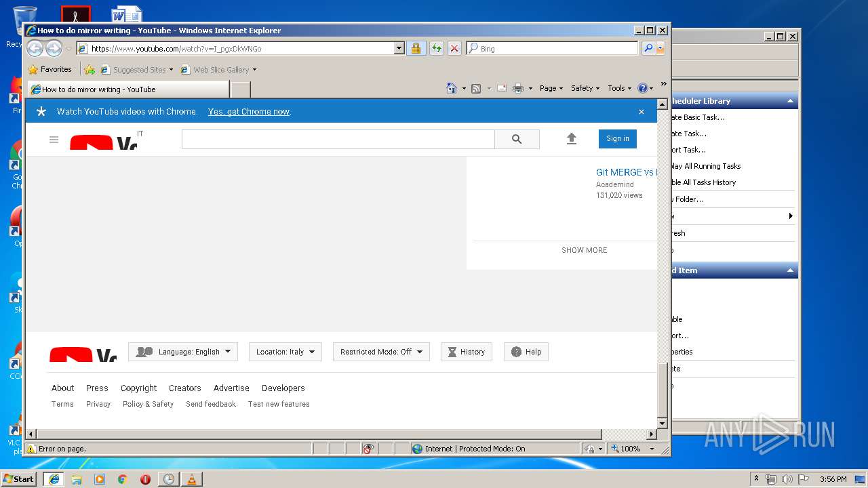Open the address bar URL history dropdown

(x=399, y=48)
